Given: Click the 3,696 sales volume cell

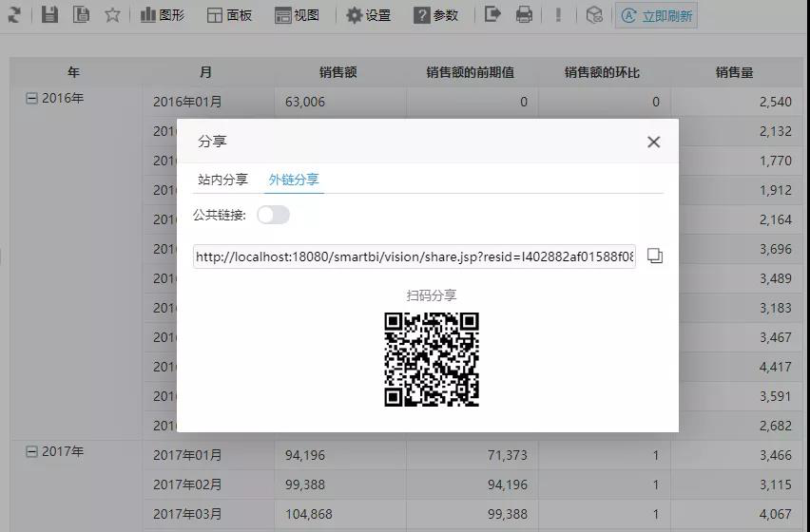Looking at the screenshot, I should point(741,249).
